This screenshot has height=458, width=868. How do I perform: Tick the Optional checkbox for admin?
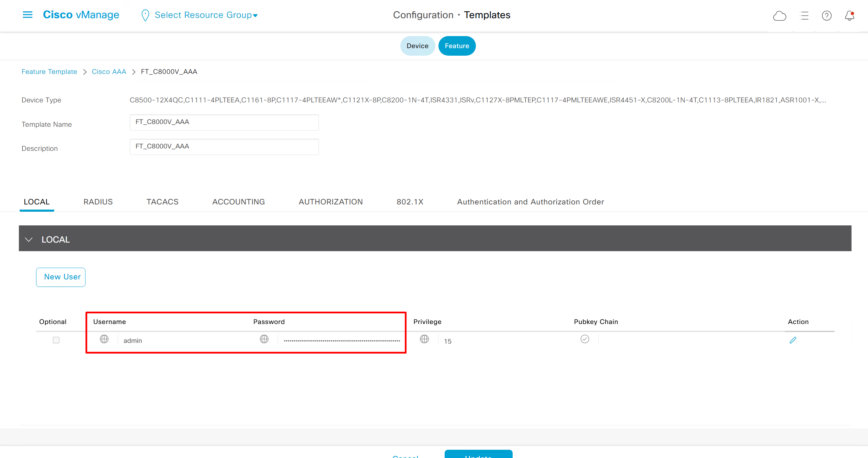56,340
